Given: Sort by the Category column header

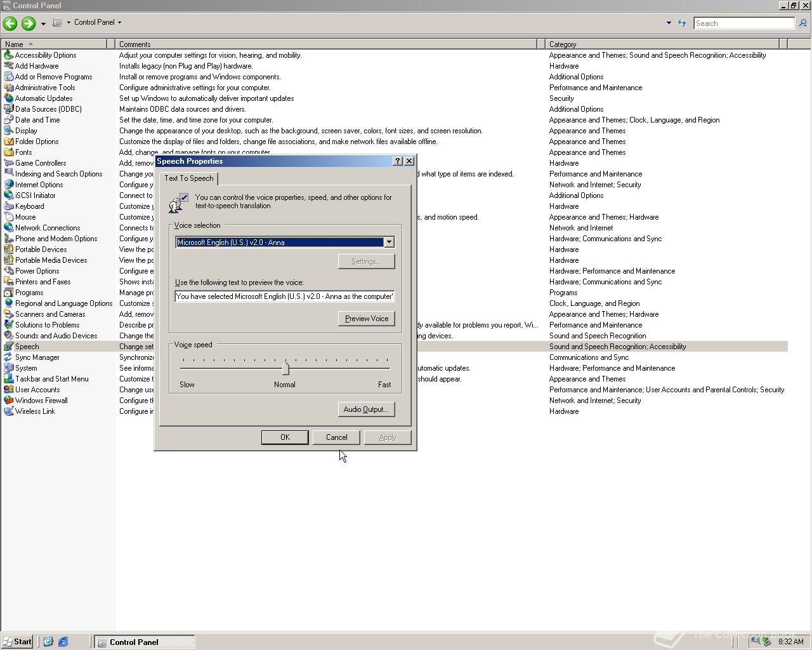Looking at the screenshot, I should point(662,44).
